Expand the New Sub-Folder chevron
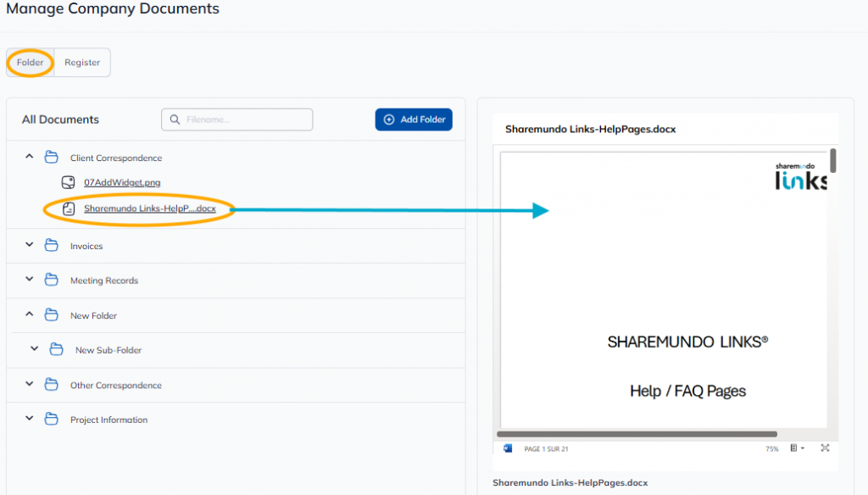This screenshot has width=868, height=495. 34,349
